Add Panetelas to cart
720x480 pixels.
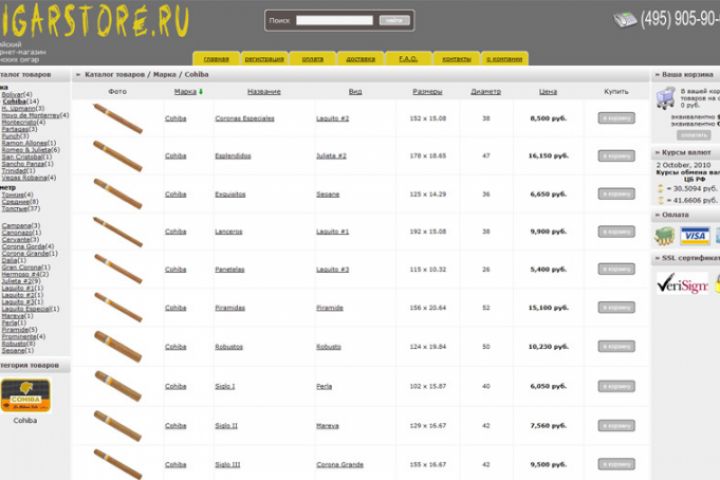click(x=616, y=269)
